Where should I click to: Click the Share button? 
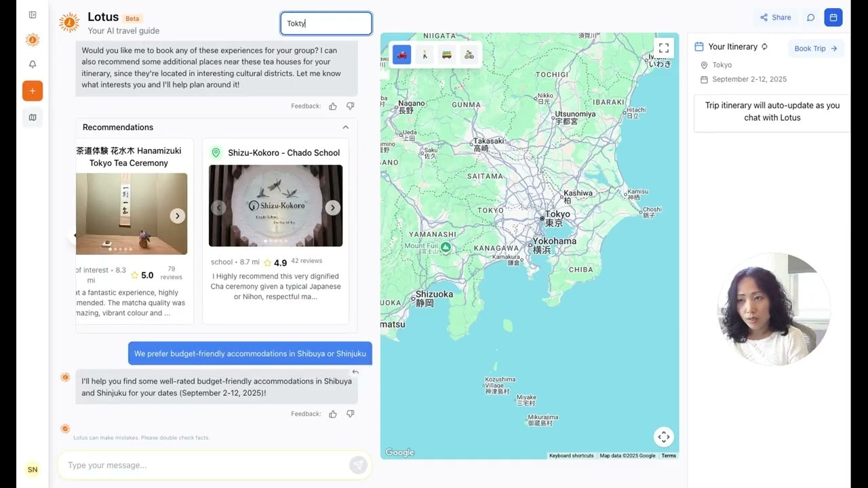click(776, 18)
